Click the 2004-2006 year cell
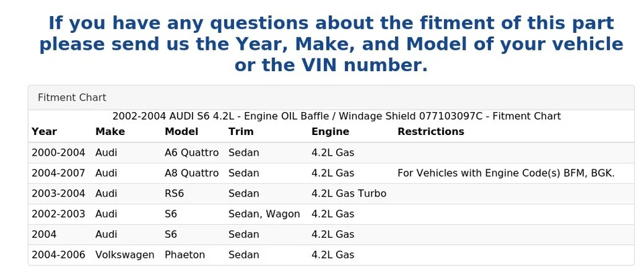This screenshot has height=278, width=644. click(58, 255)
